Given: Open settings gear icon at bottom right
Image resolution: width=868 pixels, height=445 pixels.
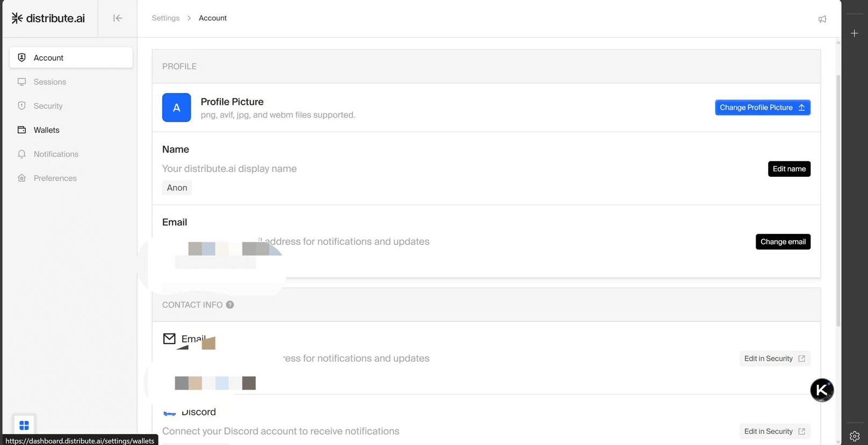Looking at the screenshot, I should 854,436.
